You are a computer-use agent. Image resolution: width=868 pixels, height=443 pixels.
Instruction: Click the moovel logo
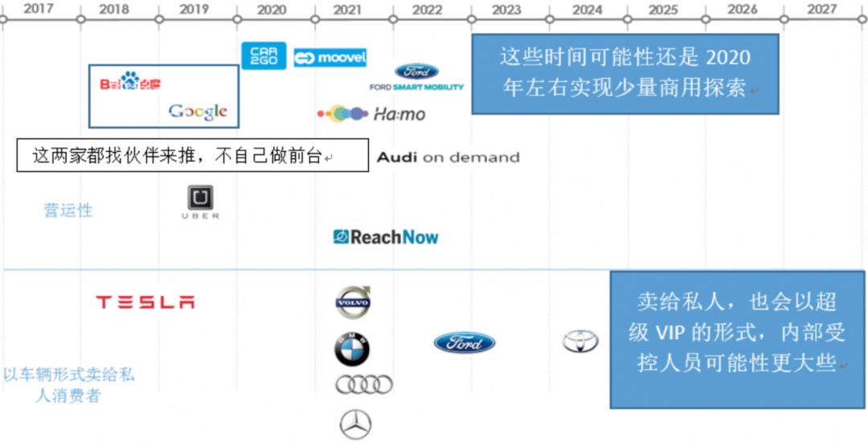[x=330, y=58]
